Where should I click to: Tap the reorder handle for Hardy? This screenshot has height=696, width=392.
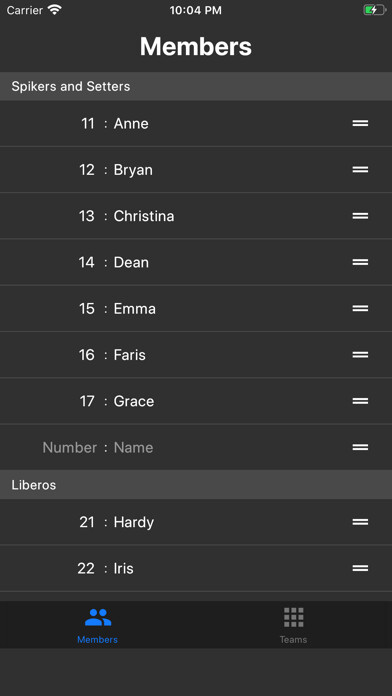tap(360, 522)
